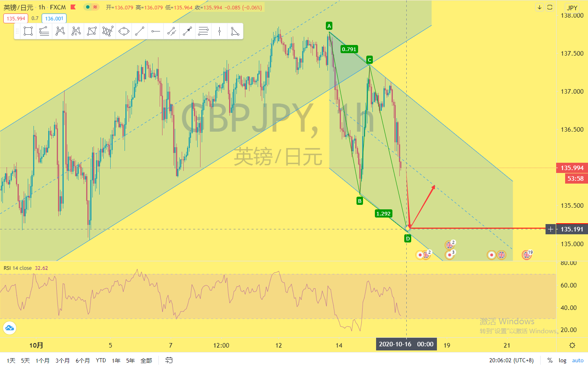Select the ellipse drawing tool
This screenshot has height=368, width=588.
tap(124, 31)
